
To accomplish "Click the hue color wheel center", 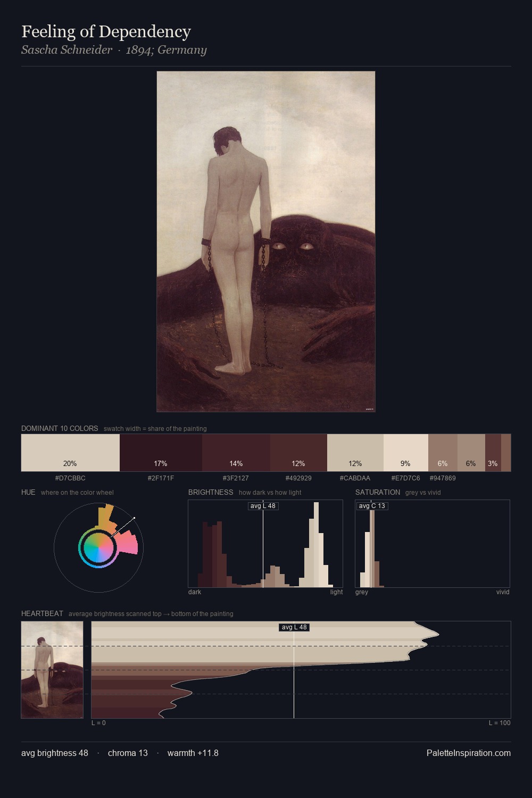I will tap(98, 547).
